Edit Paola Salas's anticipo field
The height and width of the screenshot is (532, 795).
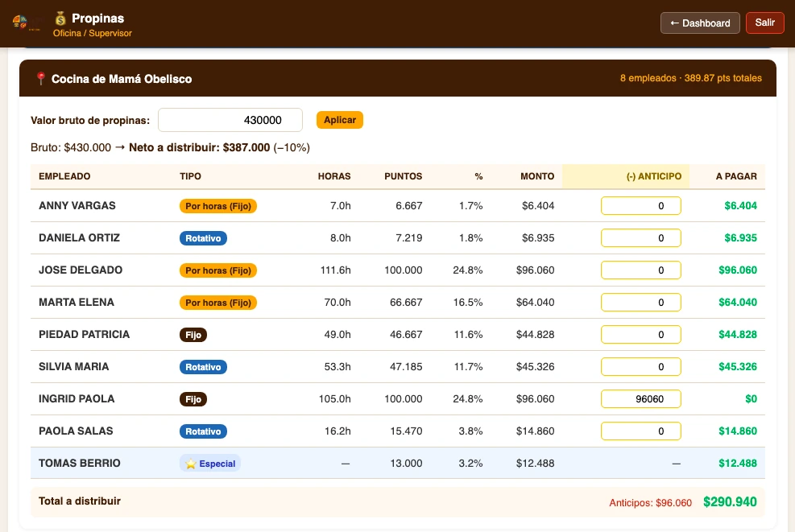pos(641,431)
